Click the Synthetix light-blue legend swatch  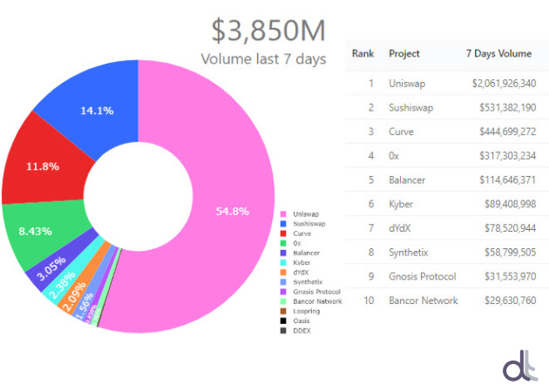click(x=283, y=281)
